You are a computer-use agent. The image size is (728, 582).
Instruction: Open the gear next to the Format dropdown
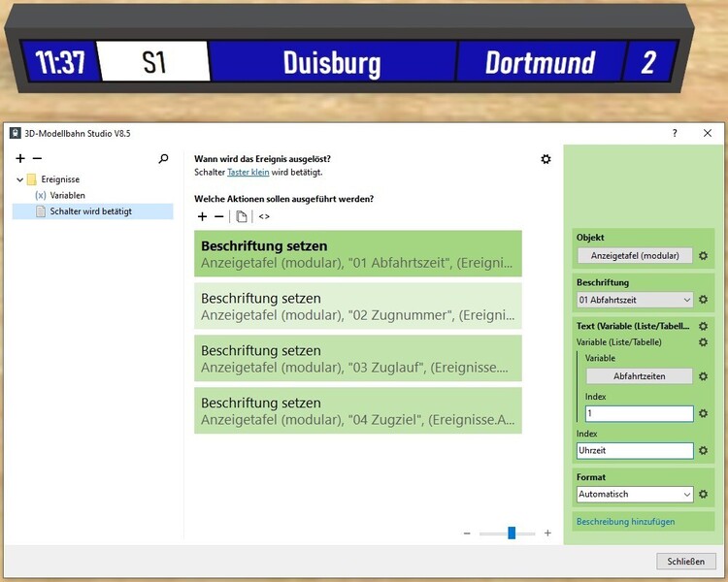tap(704, 495)
